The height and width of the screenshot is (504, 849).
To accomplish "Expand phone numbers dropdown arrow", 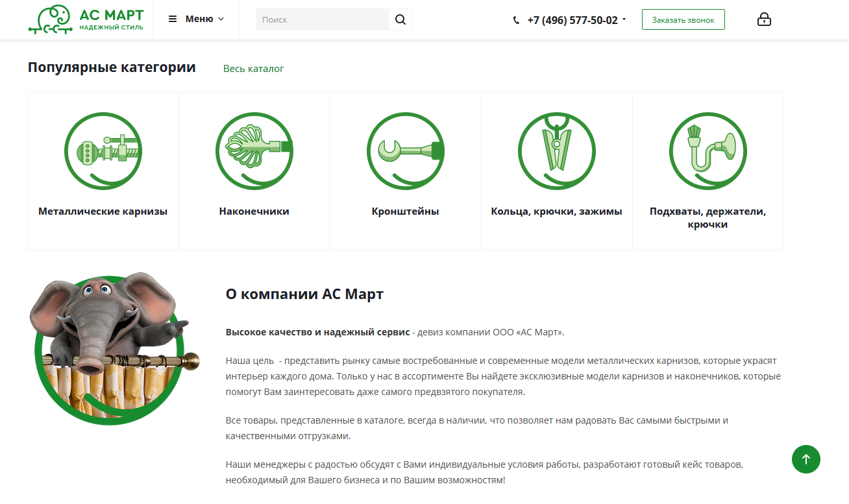I will [x=624, y=19].
